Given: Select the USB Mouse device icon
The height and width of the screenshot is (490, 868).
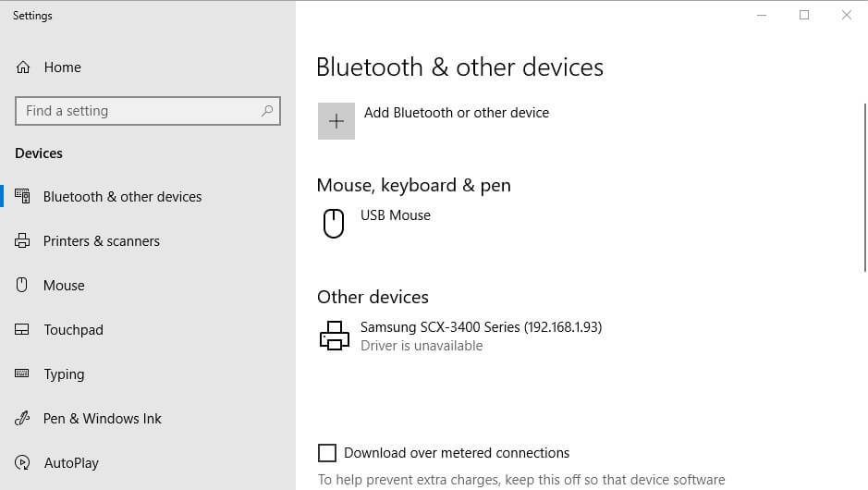Looking at the screenshot, I should click(x=334, y=223).
